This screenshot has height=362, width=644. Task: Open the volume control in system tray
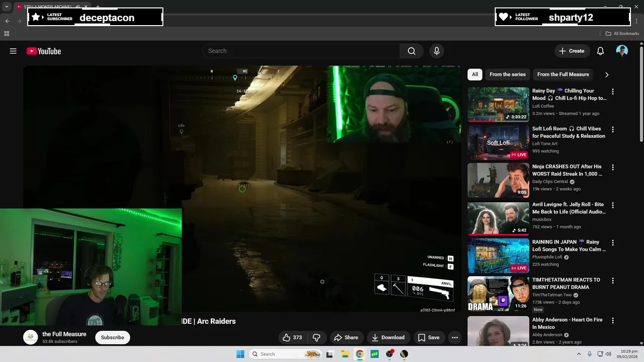608,354
